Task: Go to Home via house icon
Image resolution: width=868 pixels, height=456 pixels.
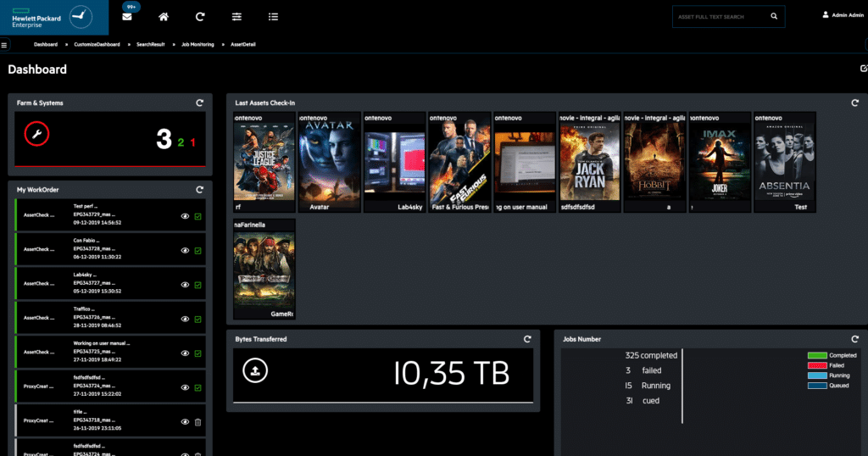Action: [x=164, y=17]
